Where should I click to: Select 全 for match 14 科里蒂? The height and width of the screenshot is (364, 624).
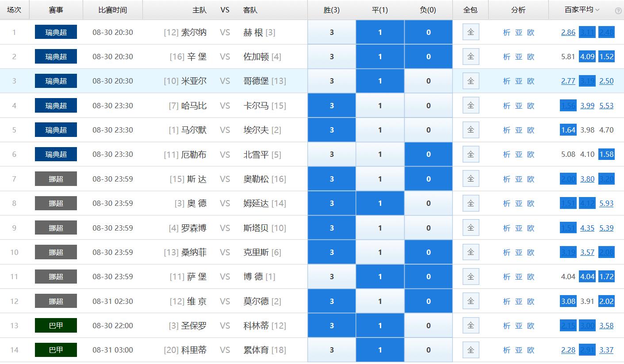471,350
